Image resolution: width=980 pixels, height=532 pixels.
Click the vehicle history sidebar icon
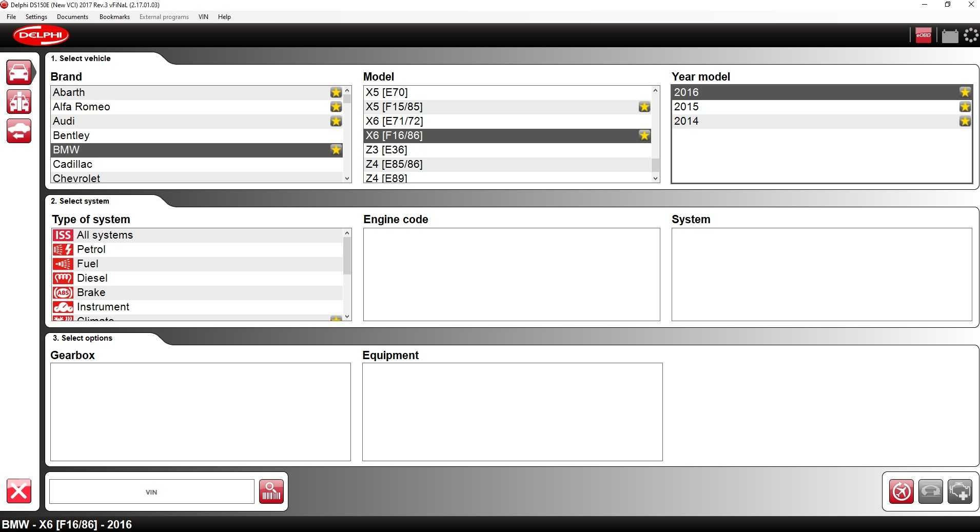click(x=19, y=131)
